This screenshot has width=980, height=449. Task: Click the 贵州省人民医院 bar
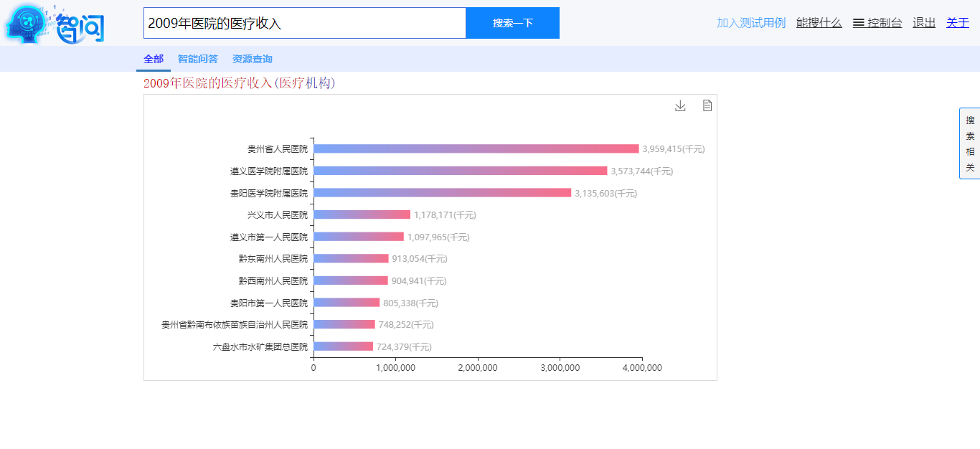pyautogui.click(x=476, y=148)
